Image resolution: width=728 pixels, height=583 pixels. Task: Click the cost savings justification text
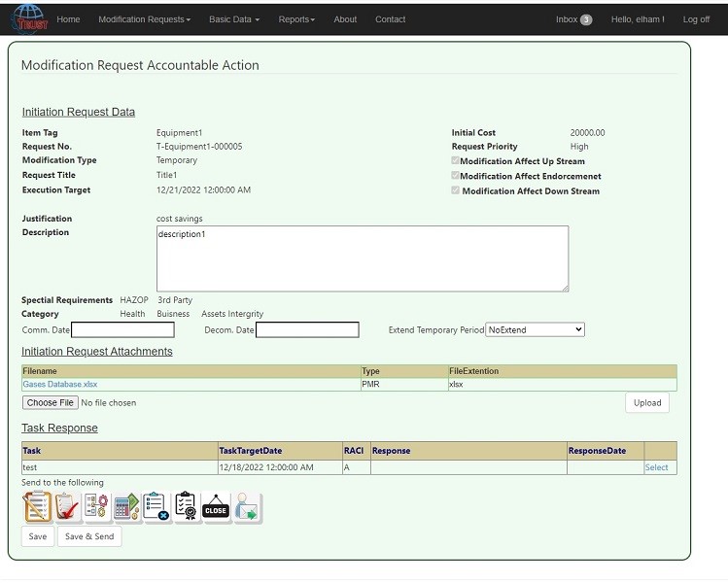[179, 219]
